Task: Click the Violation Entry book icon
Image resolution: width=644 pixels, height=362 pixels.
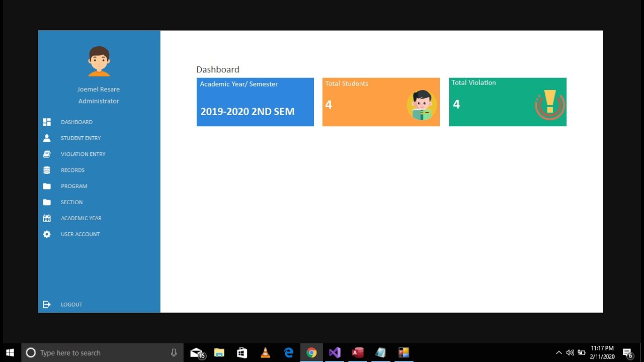Action: [x=47, y=154]
